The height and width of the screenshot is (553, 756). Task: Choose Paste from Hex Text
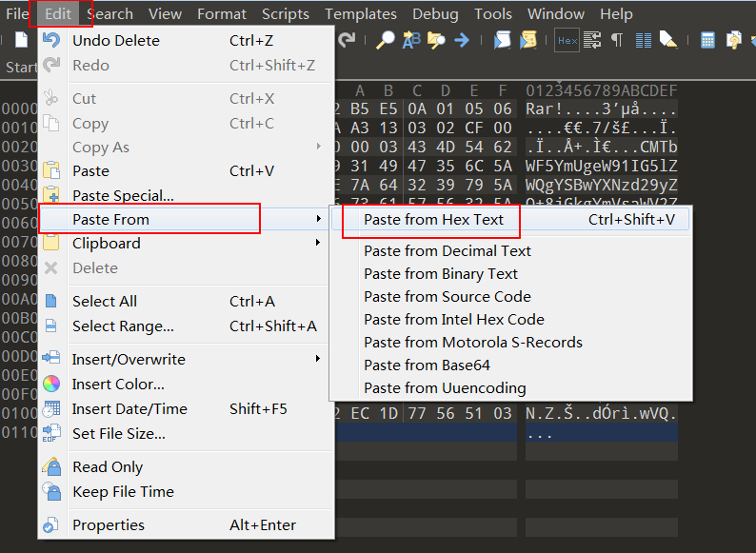click(x=510, y=219)
